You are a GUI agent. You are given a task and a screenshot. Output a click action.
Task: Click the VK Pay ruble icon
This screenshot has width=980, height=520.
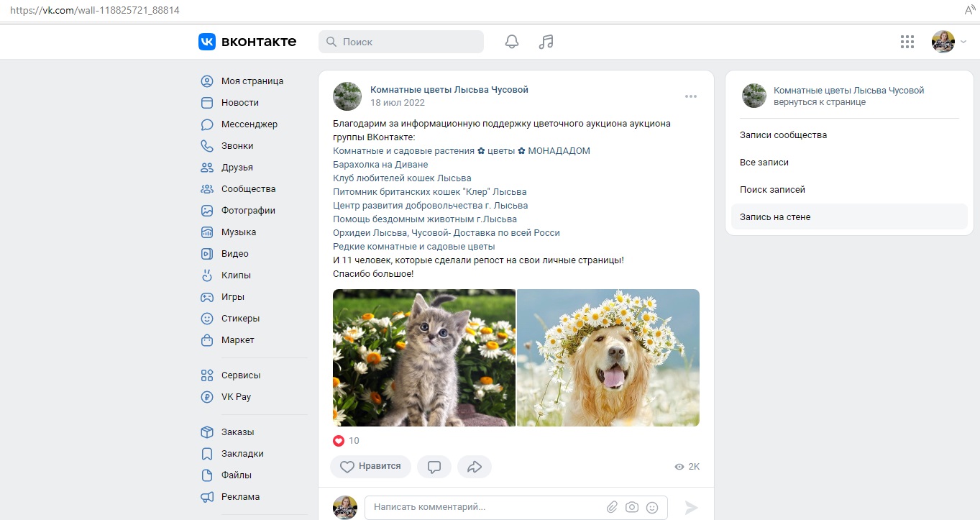(207, 397)
